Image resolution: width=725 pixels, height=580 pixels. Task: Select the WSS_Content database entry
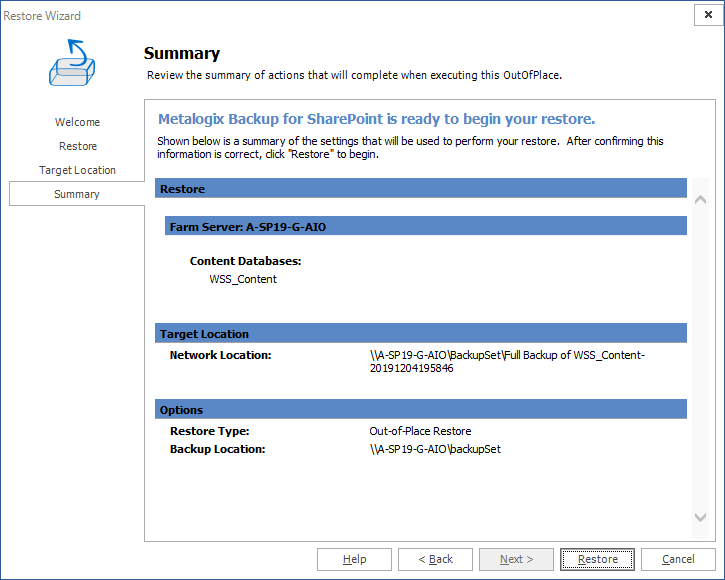pyautogui.click(x=243, y=279)
